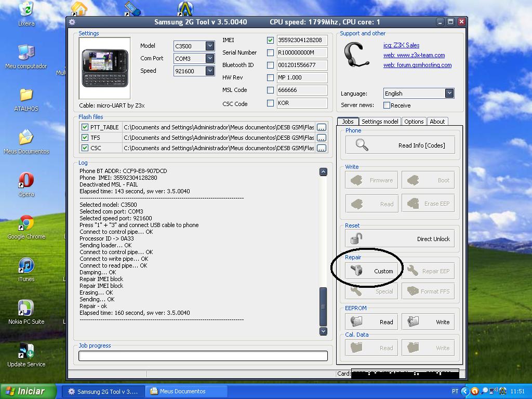The height and width of the screenshot is (399, 532).
Task: Launch Google Chrome from desktop
Action: click(26, 227)
